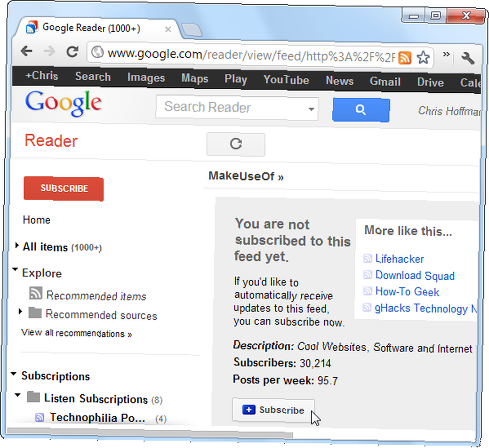Click View all recommendations link

pos(76,333)
